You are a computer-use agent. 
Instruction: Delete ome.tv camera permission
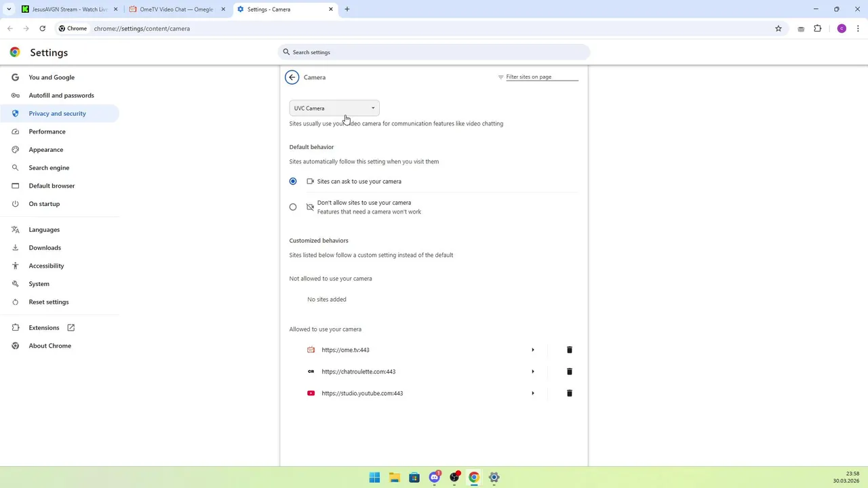coord(570,350)
